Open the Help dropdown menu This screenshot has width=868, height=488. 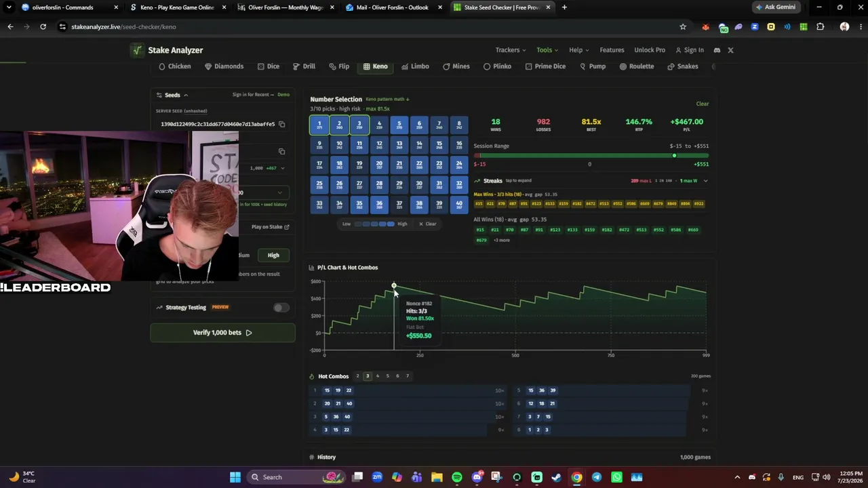pyautogui.click(x=578, y=50)
